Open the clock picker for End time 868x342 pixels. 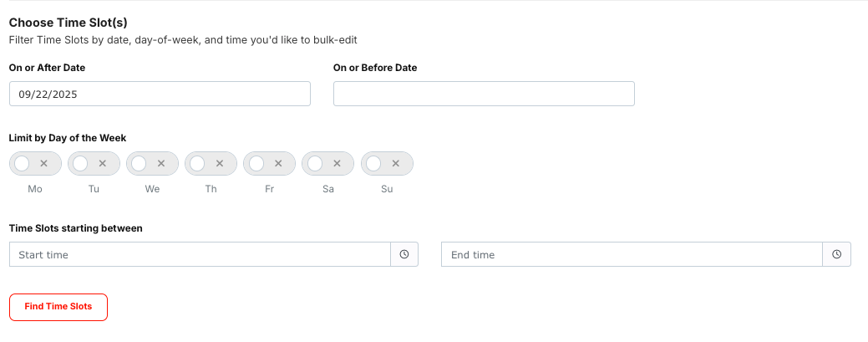click(837, 254)
